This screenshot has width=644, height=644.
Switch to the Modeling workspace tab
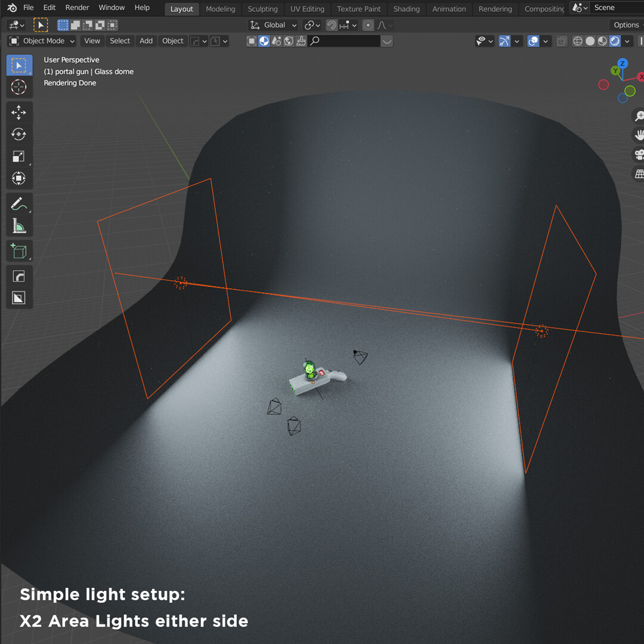pyautogui.click(x=221, y=9)
